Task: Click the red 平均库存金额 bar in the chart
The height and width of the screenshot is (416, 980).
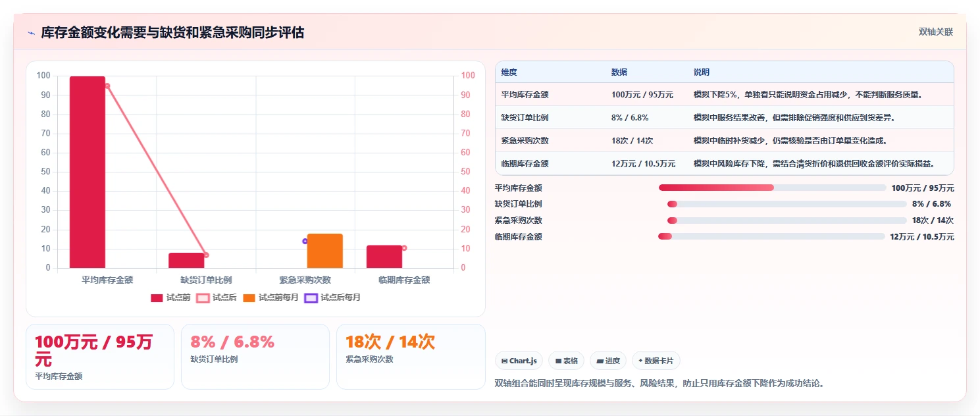Action: [x=88, y=172]
